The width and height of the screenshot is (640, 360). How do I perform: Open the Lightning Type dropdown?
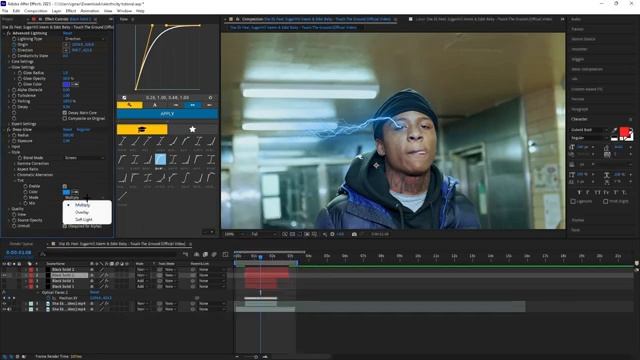coord(84,39)
